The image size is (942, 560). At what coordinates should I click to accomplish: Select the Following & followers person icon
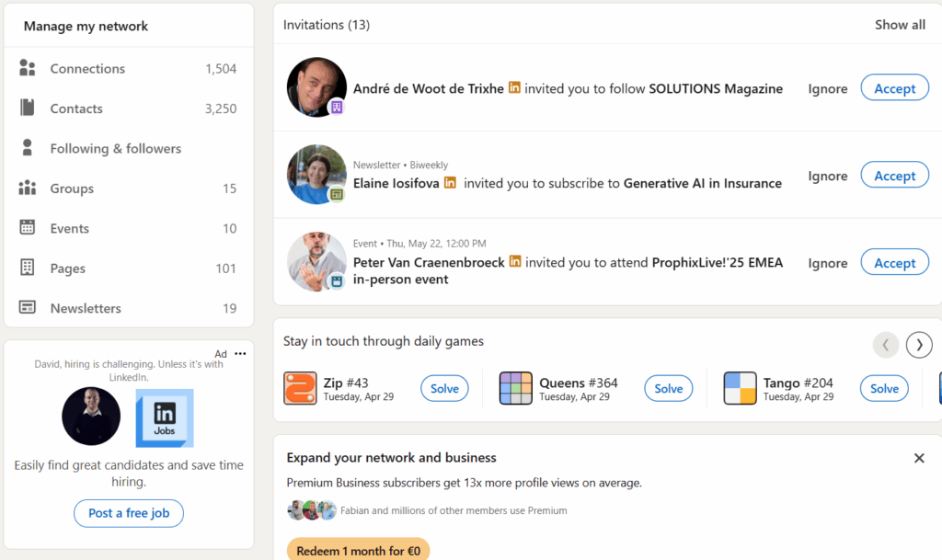pos(27,148)
